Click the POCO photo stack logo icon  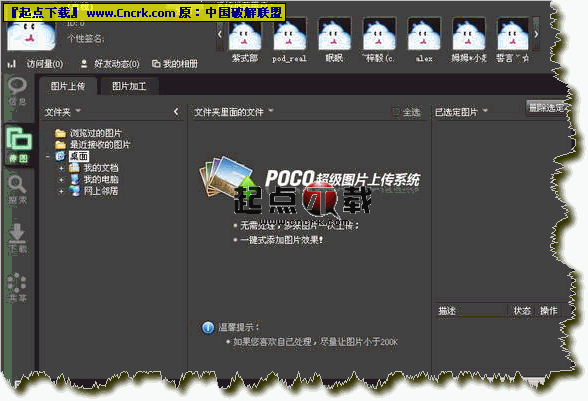[227, 176]
